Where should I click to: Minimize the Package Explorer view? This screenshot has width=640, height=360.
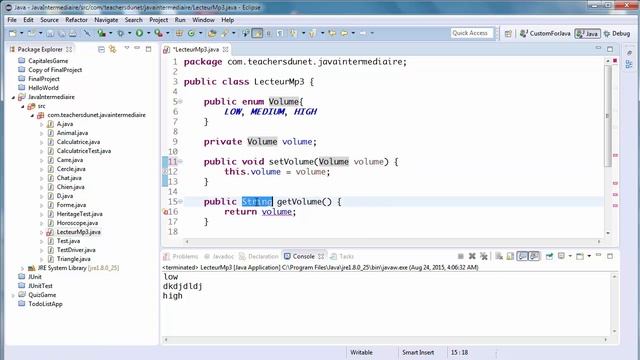point(137,49)
